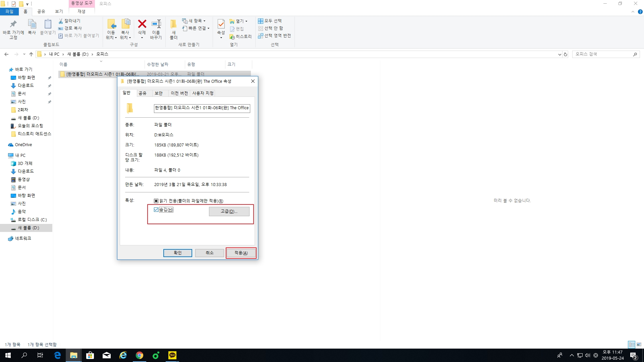Click the red X Delete icon in ribbon
Screen dimensions: 644x362
(x=142, y=24)
